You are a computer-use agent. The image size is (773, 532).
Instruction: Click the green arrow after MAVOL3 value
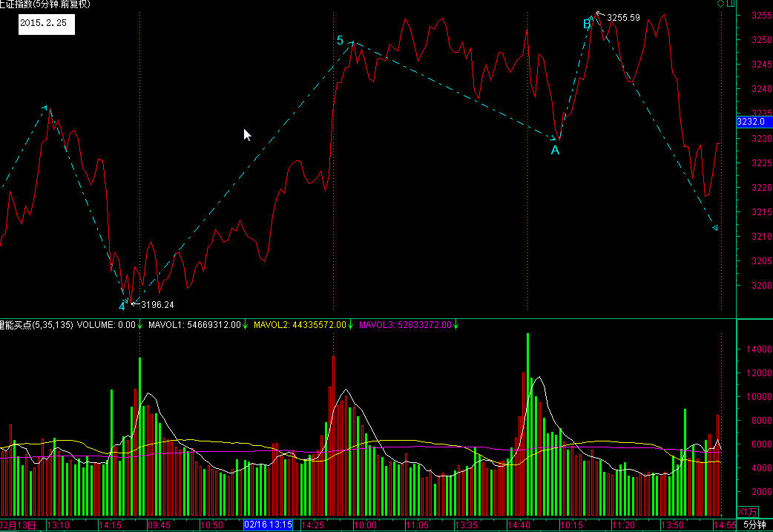coord(456,324)
